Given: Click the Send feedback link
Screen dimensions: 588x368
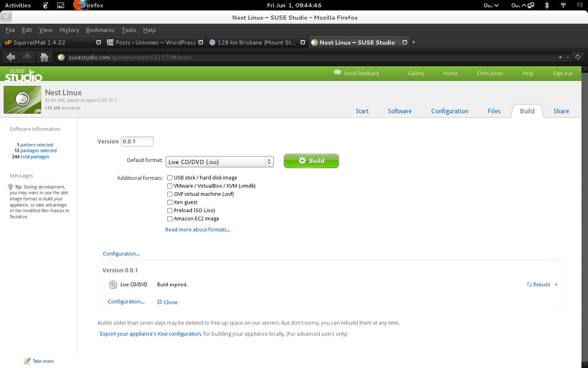Looking at the screenshot, I should pos(356,73).
